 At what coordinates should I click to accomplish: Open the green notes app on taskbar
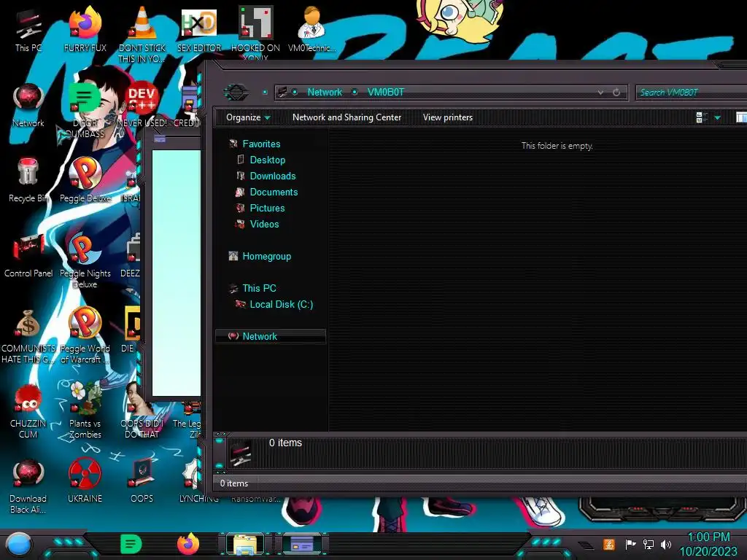(131, 544)
